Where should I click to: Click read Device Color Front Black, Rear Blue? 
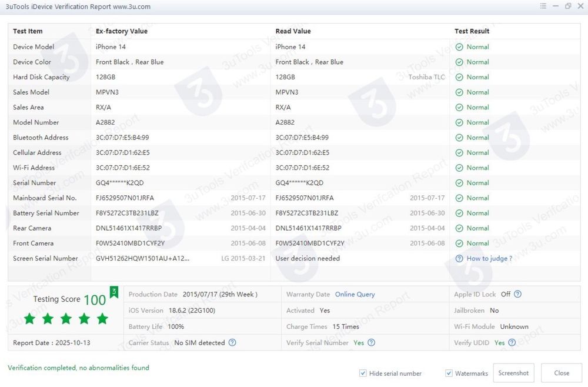tap(309, 62)
